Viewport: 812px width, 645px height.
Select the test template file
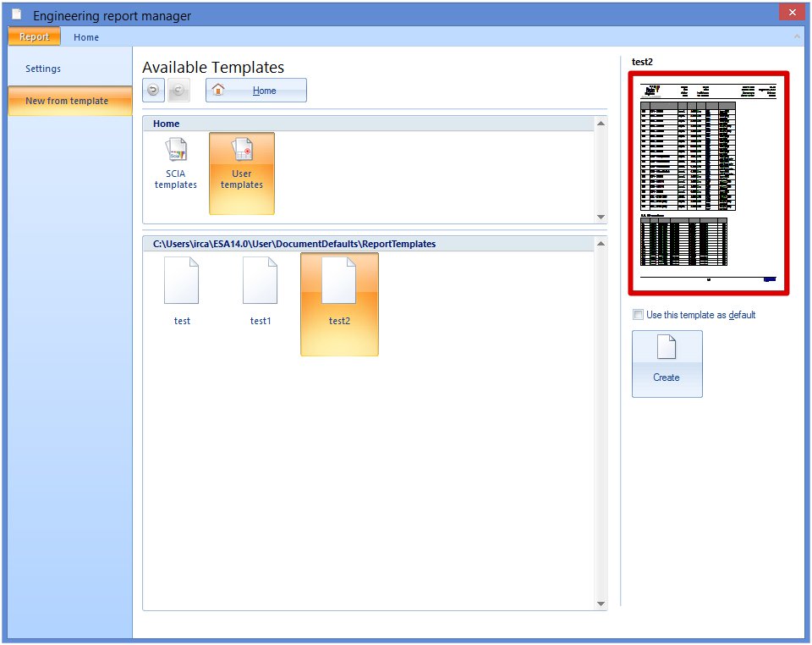click(x=182, y=291)
